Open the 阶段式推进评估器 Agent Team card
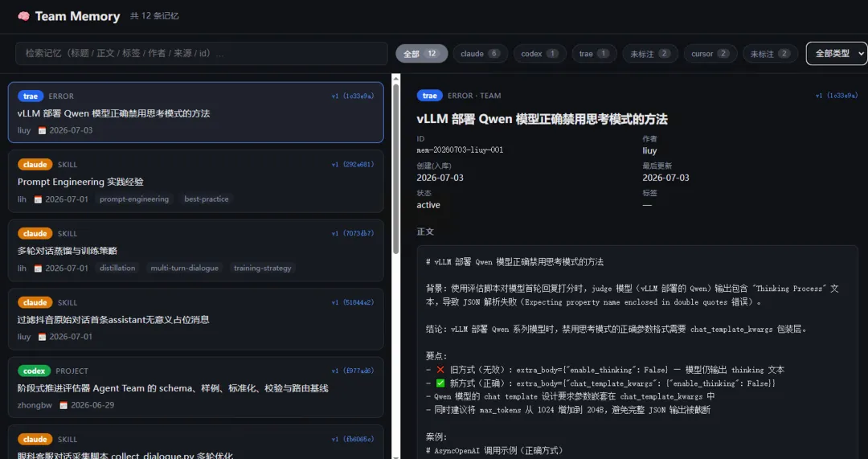This screenshot has height=459, width=868. pos(195,387)
